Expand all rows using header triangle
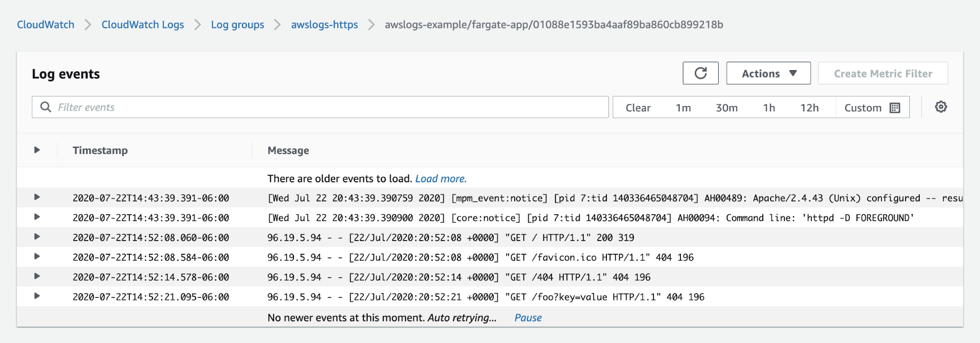 37,150
